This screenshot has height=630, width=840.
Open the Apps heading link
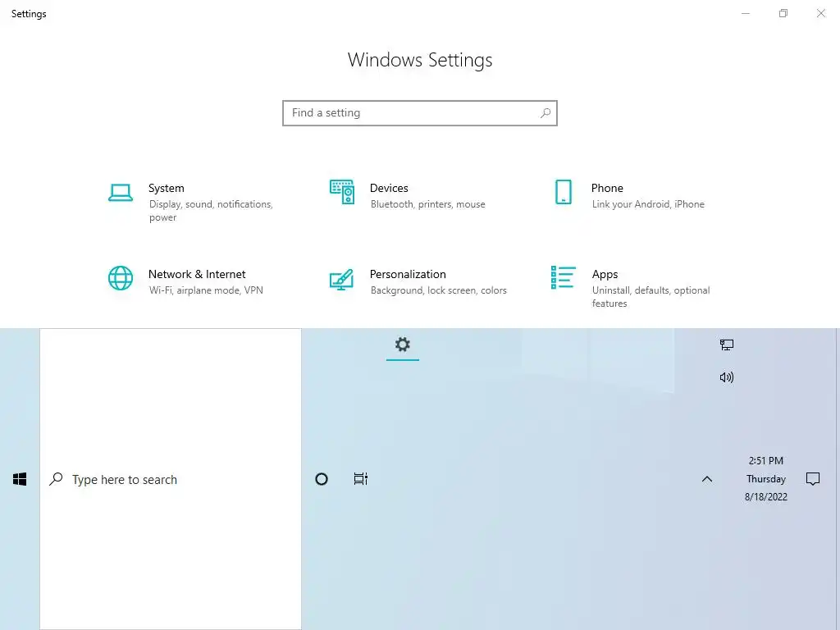pyautogui.click(x=605, y=274)
